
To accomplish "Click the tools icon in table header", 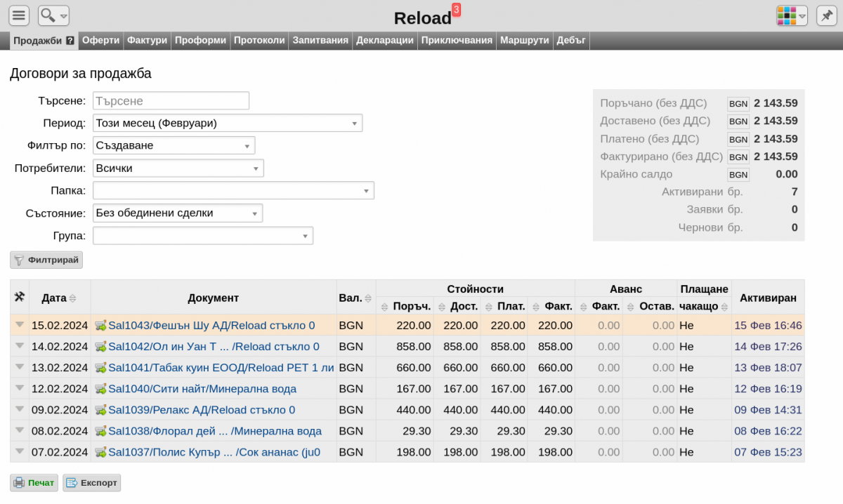I will click(x=20, y=298).
